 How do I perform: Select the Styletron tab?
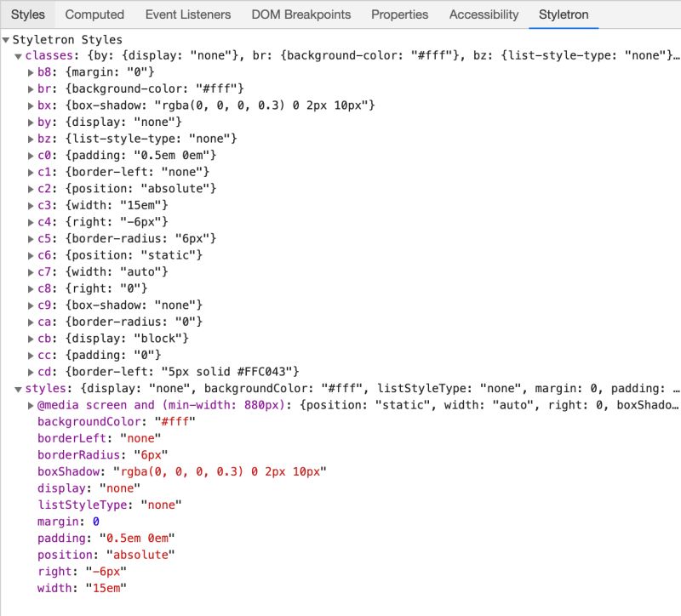coord(564,14)
